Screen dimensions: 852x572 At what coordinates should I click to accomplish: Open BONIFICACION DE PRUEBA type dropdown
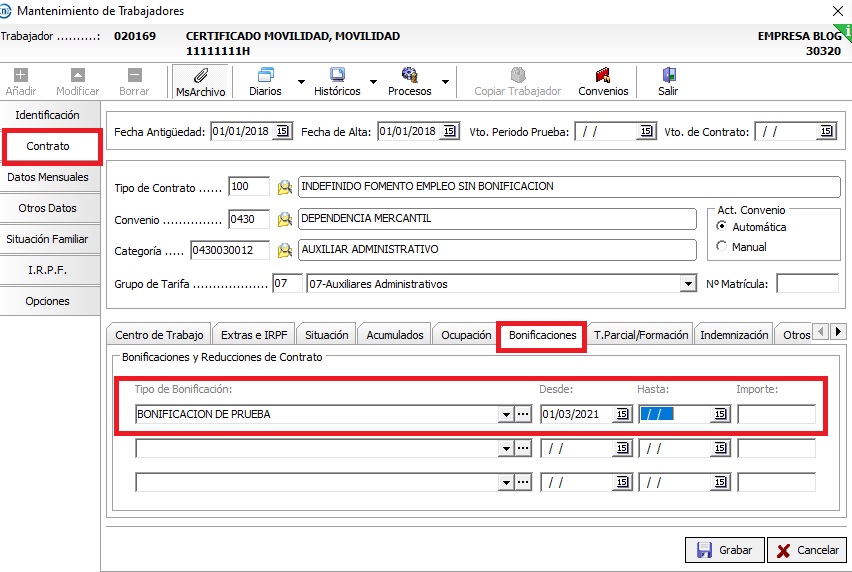coord(506,414)
